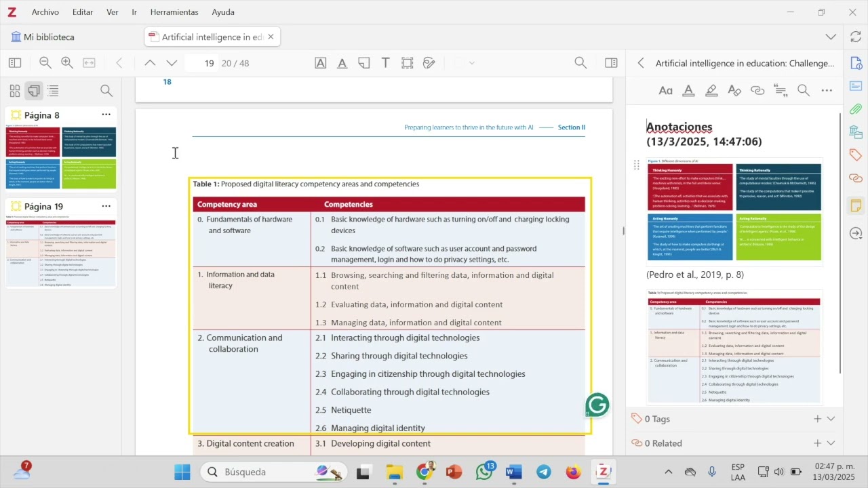Open note text color tool
This screenshot has height=488, width=868.
pos(688,90)
